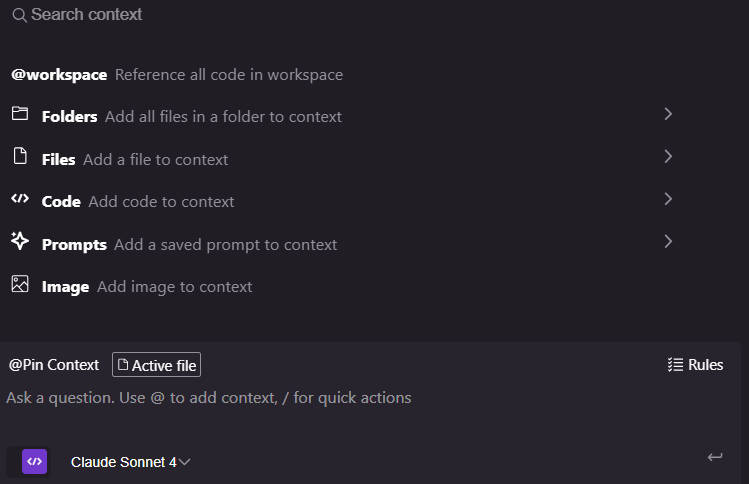Click the Prompts sparkle icon
Viewport: 749px width, 484px height.
tap(20, 240)
